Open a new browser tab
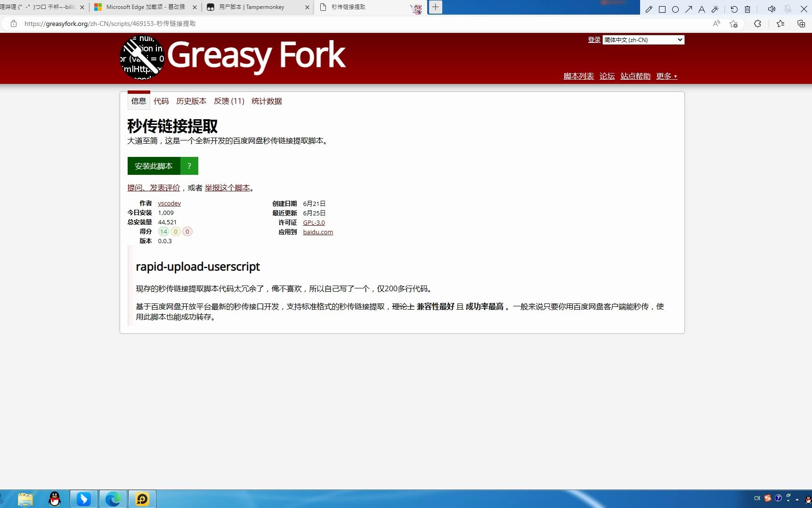The image size is (812, 508). [x=436, y=7]
